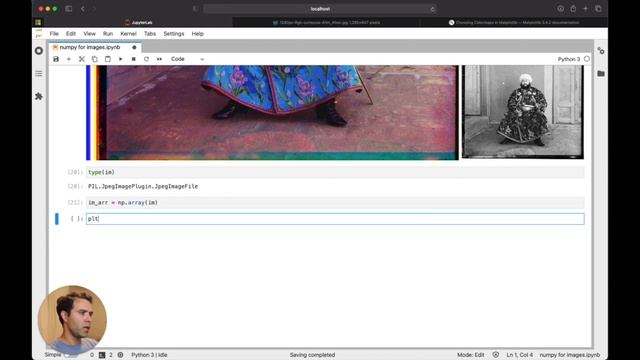Click the PIL.JpegImagePlugin.JpegImageFile output text

pos(143,187)
